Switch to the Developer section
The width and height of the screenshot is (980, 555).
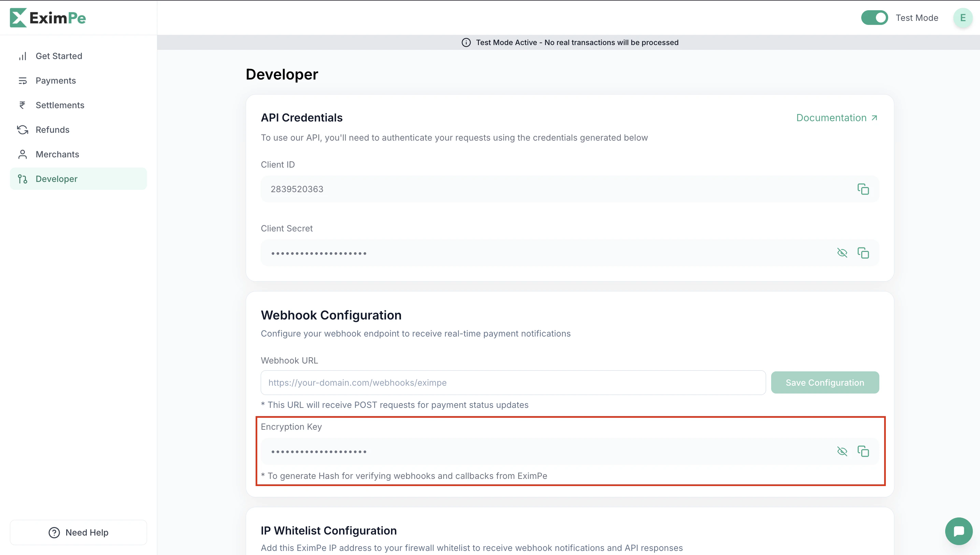click(x=56, y=179)
